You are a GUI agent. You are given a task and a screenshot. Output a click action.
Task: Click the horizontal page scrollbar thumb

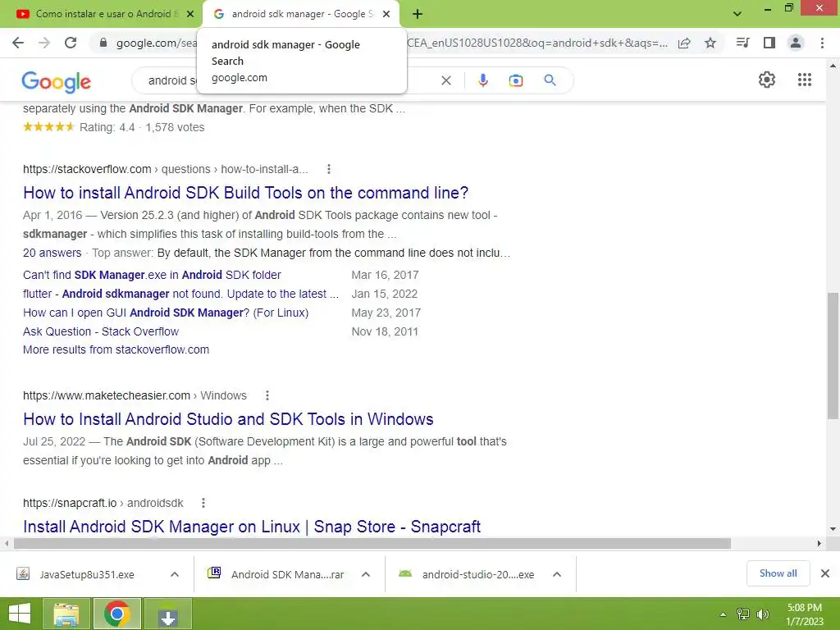pyautogui.click(x=372, y=543)
